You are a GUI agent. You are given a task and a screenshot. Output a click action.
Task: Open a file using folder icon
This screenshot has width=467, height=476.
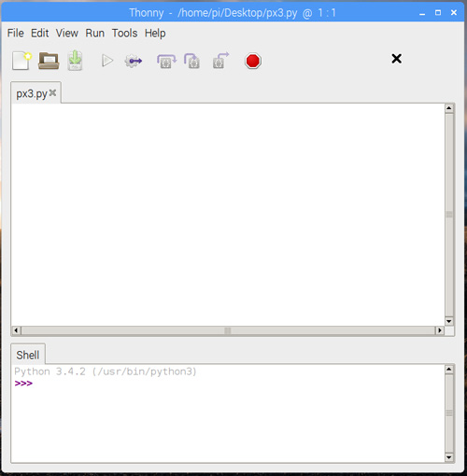[x=49, y=61]
